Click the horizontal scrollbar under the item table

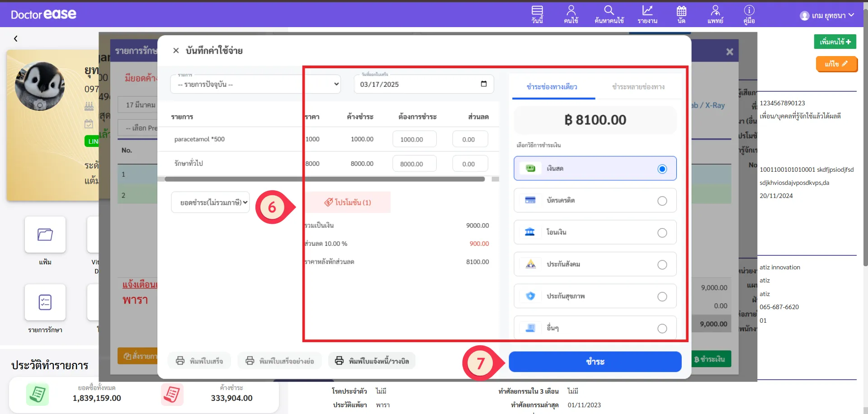click(325, 179)
